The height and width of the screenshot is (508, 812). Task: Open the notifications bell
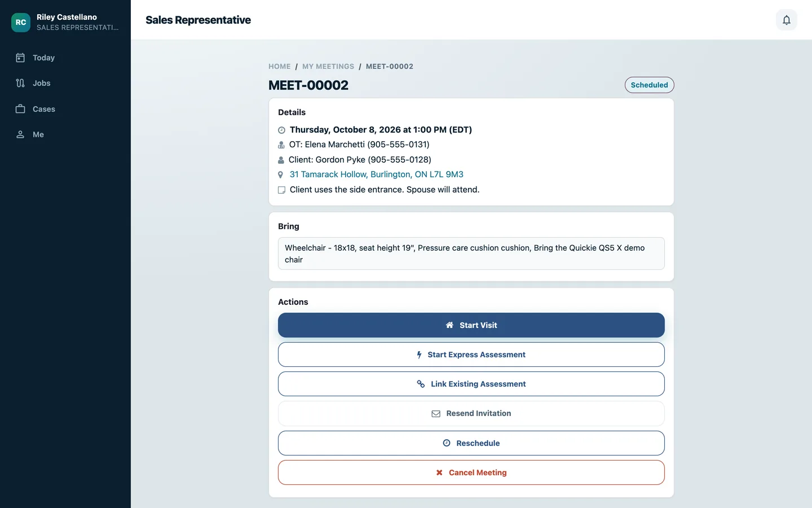[786, 20]
